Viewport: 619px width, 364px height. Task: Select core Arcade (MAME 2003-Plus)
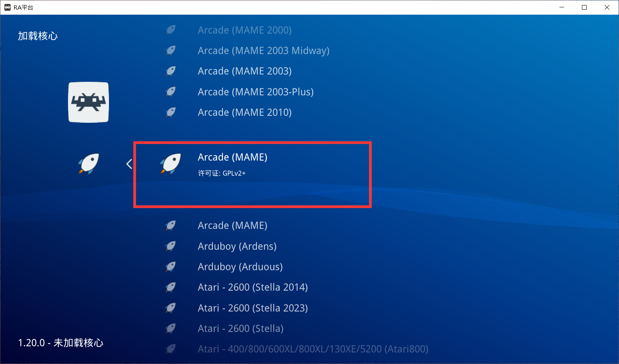pos(256,92)
